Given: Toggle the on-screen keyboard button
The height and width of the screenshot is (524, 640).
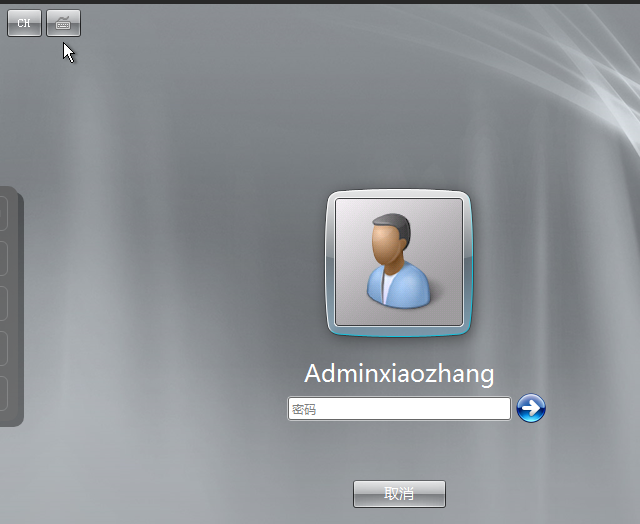Looking at the screenshot, I should [63, 23].
